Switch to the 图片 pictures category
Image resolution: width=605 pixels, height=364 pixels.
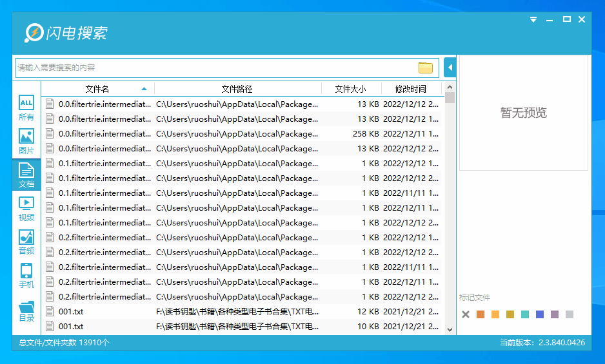click(x=26, y=141)
